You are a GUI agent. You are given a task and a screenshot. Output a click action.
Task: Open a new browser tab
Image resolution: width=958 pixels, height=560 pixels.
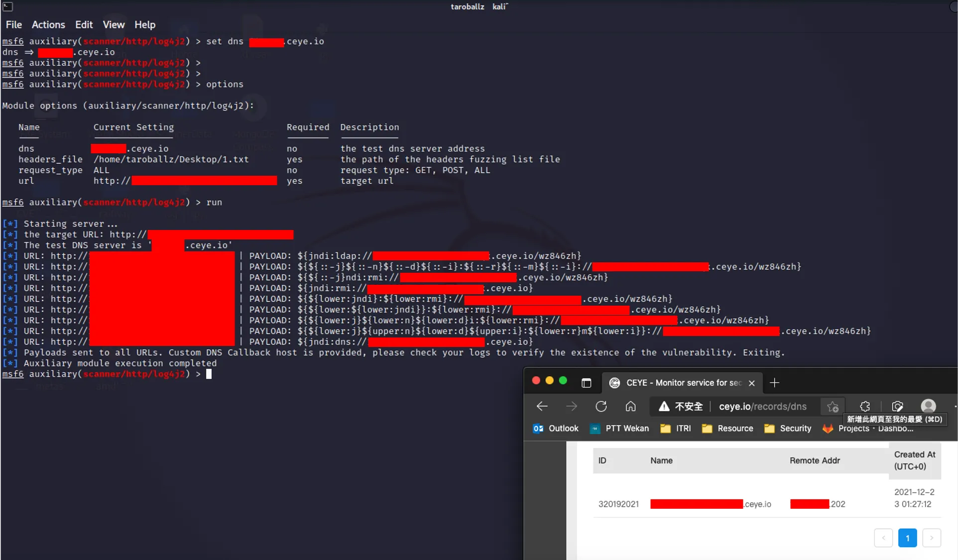[774, 383]
